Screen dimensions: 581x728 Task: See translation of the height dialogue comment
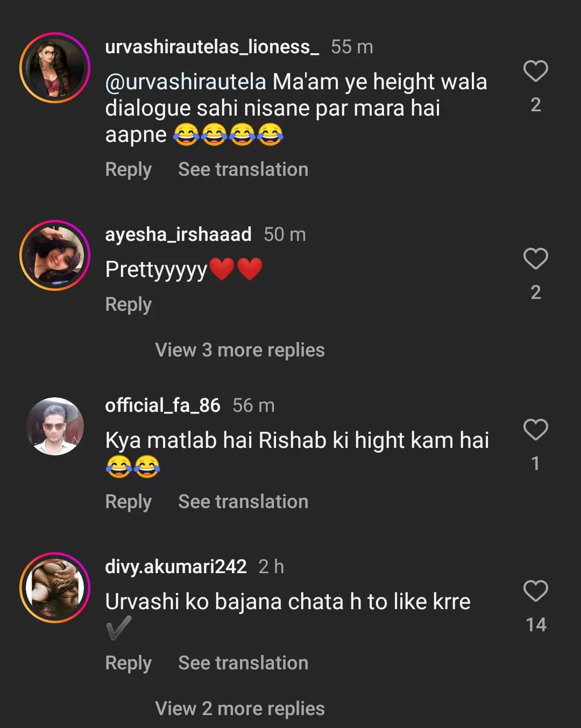(243, 170)
